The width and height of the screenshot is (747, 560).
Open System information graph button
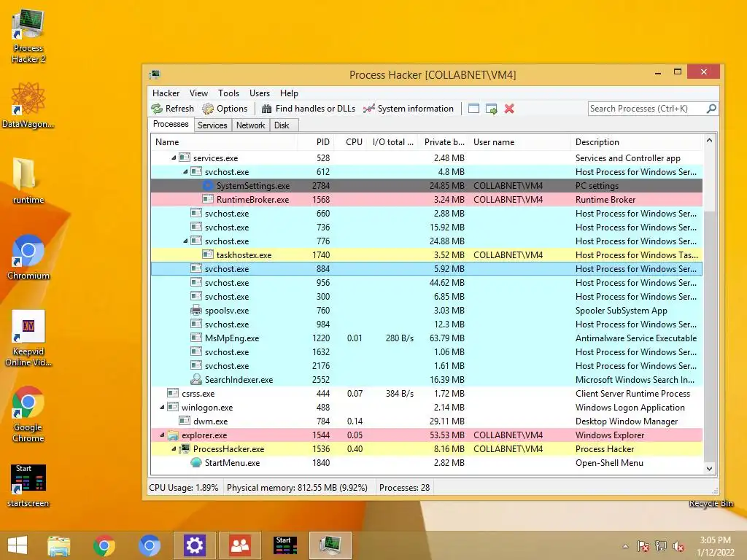pos(409,109)
